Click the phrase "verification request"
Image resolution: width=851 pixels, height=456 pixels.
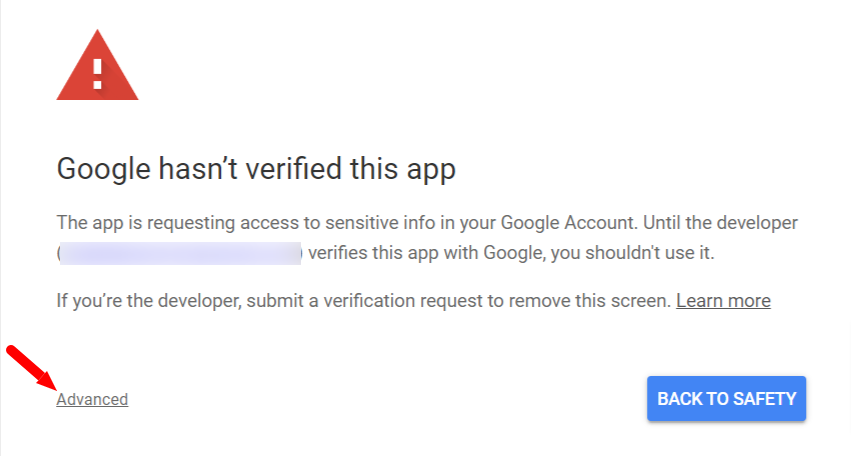click(404, 301)
